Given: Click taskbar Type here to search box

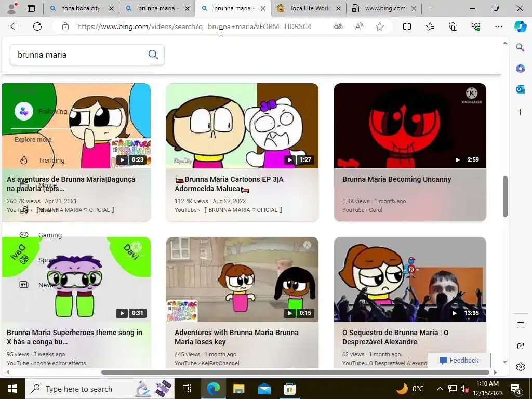Looking at the screenshot, I should [x=99, y=389].
